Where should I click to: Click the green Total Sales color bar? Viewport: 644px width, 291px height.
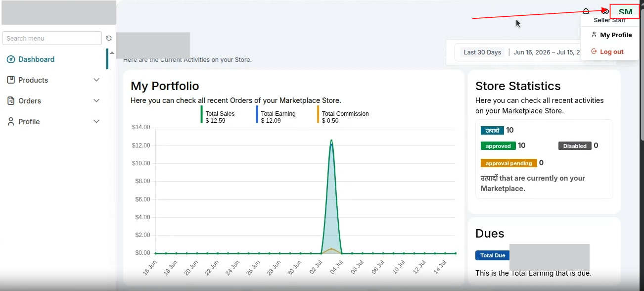tap(202, 114)
